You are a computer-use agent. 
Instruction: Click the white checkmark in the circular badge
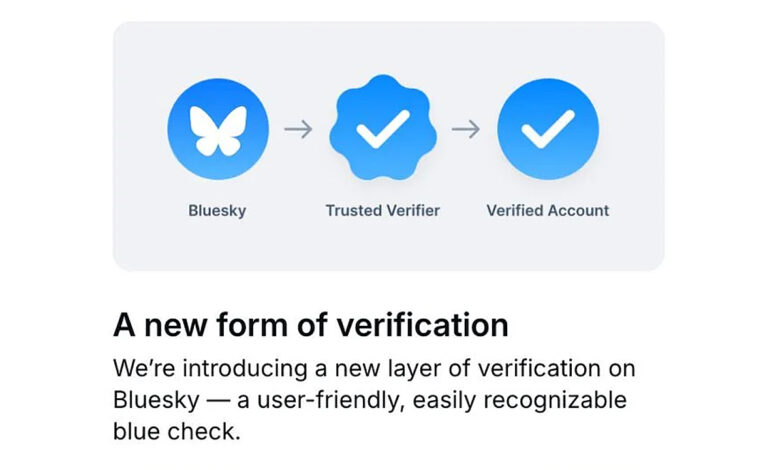pyautogui.click(x=548, y=129)
